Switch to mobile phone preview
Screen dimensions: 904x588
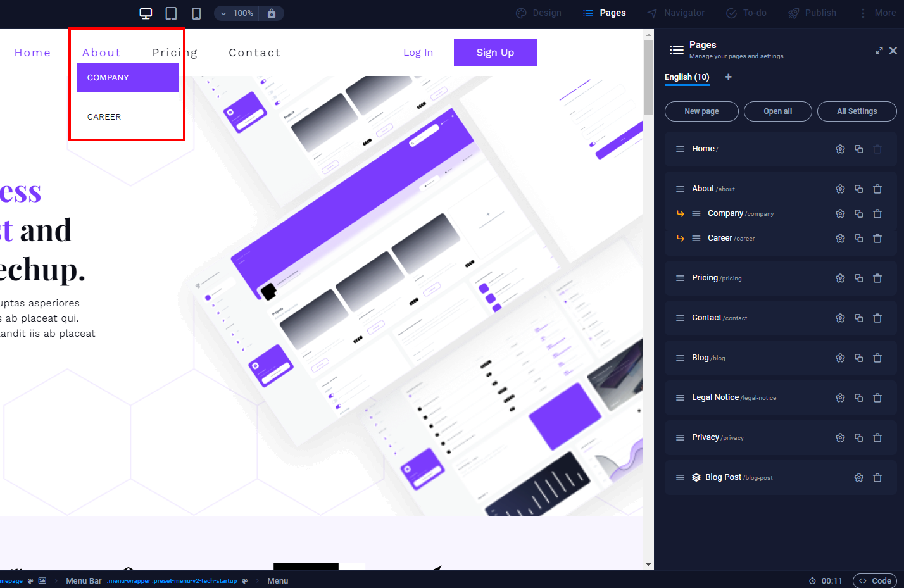click(196, 13)
